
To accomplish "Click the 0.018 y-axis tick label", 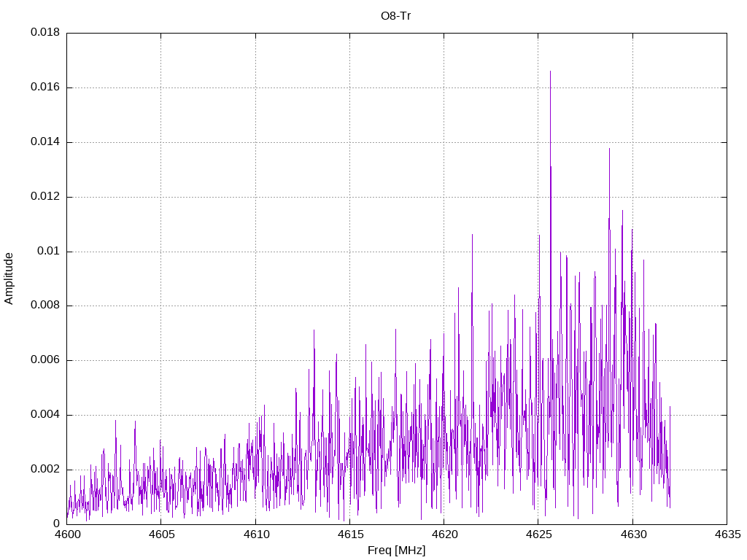I will pyautogui.click(x=44, y=33).
